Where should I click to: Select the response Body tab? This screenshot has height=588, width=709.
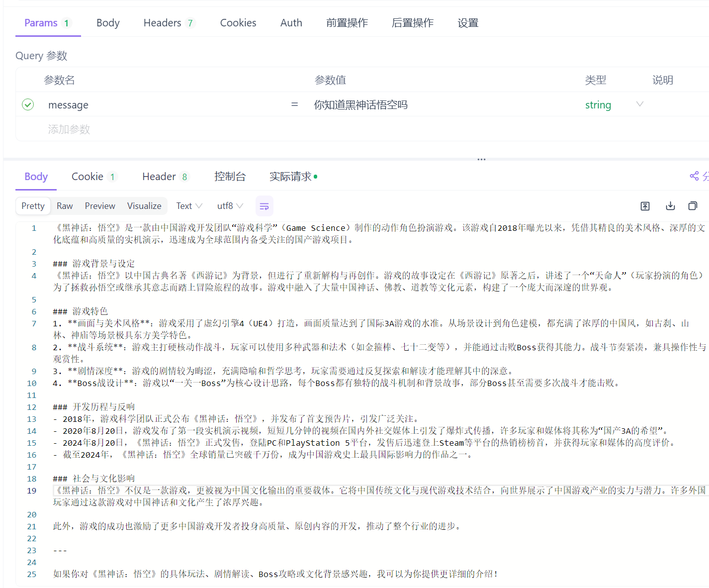(36, 177)
